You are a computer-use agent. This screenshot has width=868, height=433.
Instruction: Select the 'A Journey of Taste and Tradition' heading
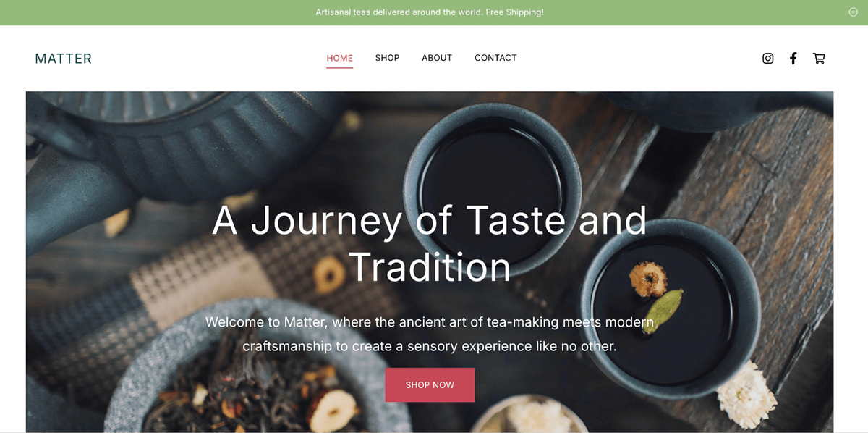pyautogui.click(x=430, y=243)
